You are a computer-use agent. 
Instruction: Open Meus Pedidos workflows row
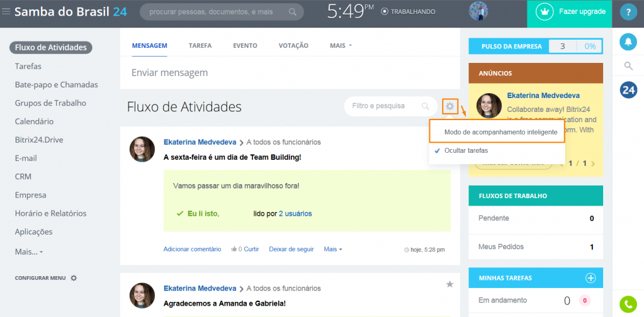(x=536, y=247)
